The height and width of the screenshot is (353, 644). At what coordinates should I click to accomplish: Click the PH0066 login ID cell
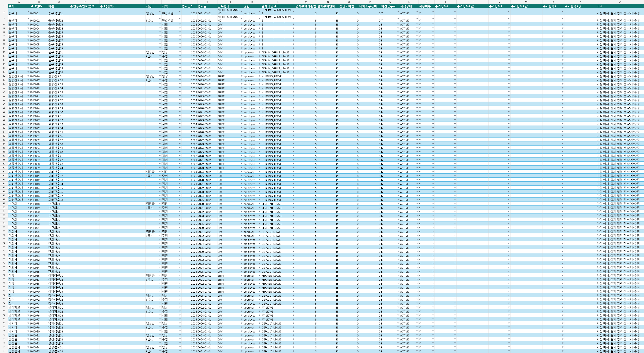(x=39, y=275)
